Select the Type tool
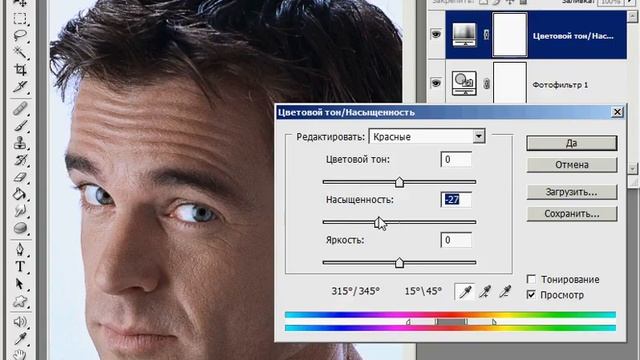The height and width of the screenshot is (360, 640). (x=20, y=267)
